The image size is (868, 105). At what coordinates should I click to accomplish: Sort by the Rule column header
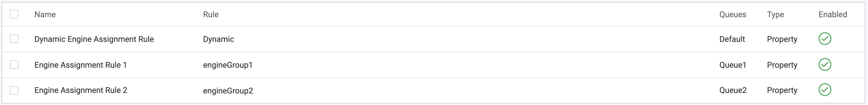[x=211, y=14]
